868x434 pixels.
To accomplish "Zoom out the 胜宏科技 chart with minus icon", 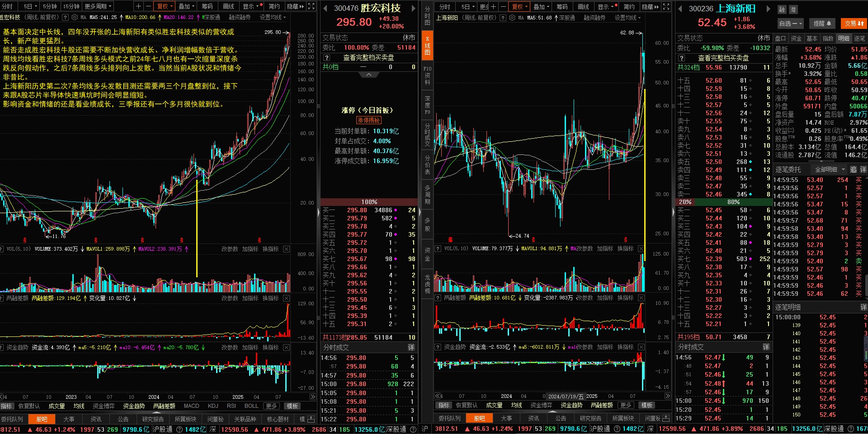I will pos(148,6).
